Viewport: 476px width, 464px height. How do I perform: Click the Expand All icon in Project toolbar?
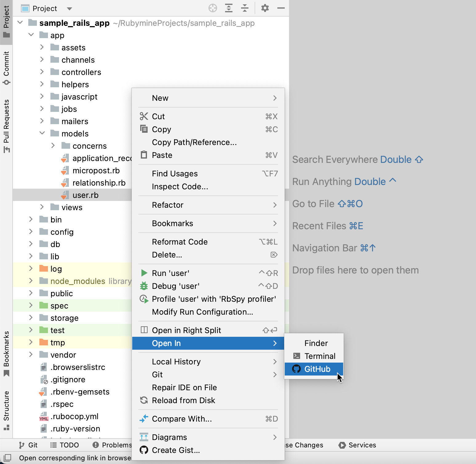[x=229, y=8]
